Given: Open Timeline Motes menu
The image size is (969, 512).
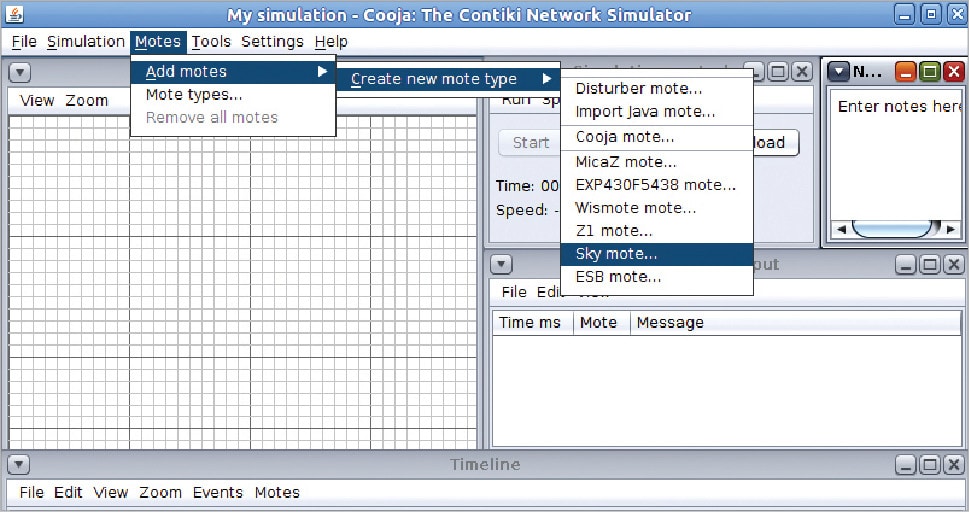Looking at the screenshot, I should [x=277, y=493].
